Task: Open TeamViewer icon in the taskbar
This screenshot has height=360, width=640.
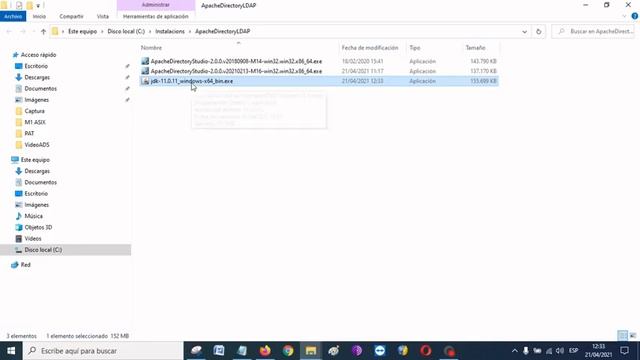Action: (x=380, y=351)
